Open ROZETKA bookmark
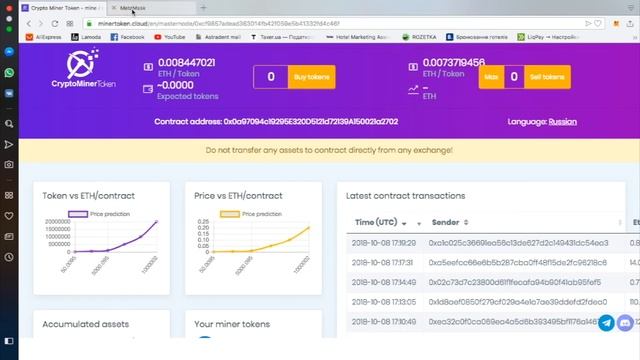640x360 pixels. 419,37
